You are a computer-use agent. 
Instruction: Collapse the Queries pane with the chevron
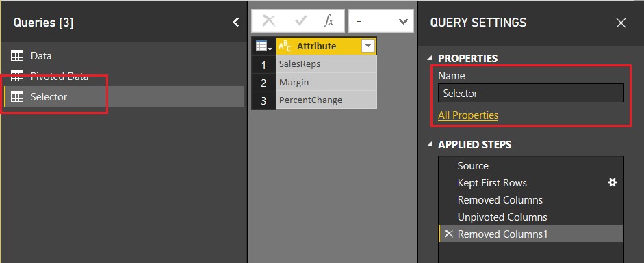[x=235, y=22]
